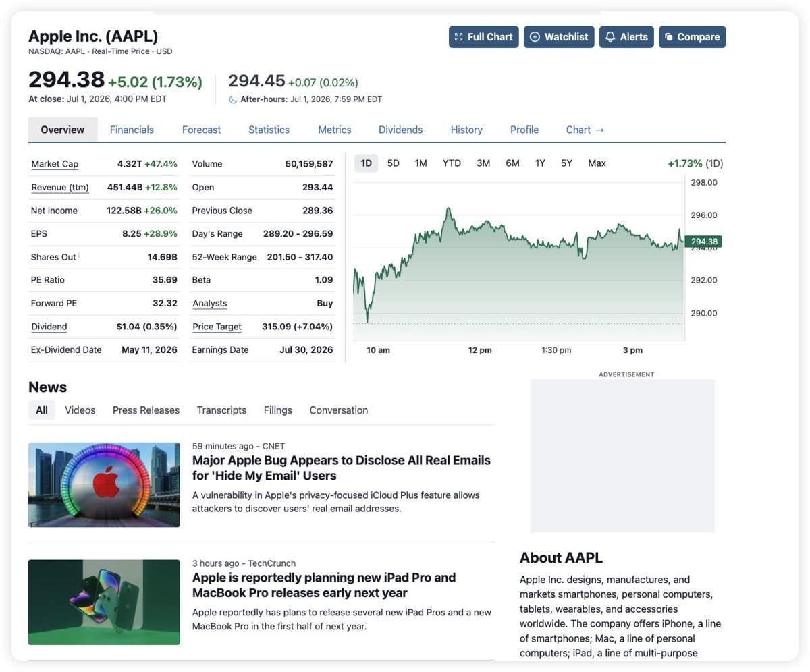Select the 5Y chart range
The height and width of the screenshot is (672, 810).
coord(566,163)
